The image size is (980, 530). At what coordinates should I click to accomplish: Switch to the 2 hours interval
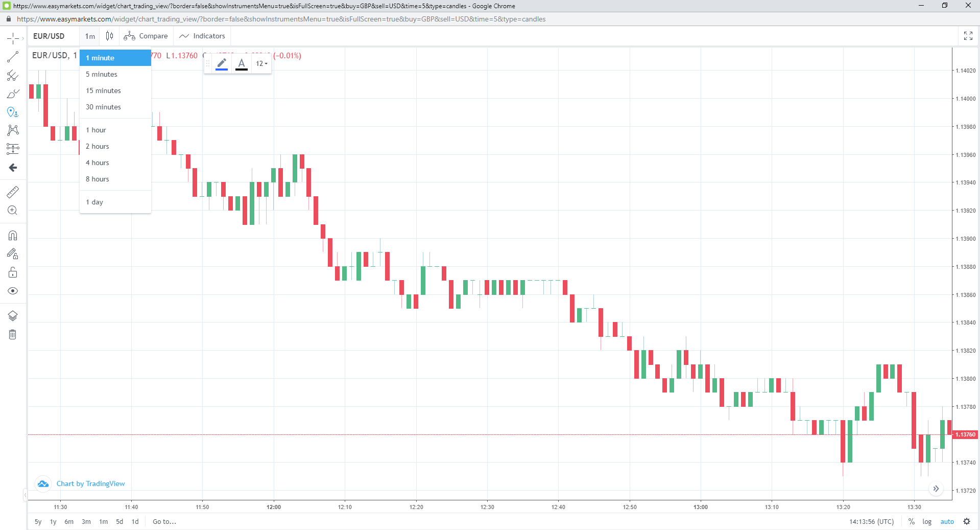pos(115,146)
